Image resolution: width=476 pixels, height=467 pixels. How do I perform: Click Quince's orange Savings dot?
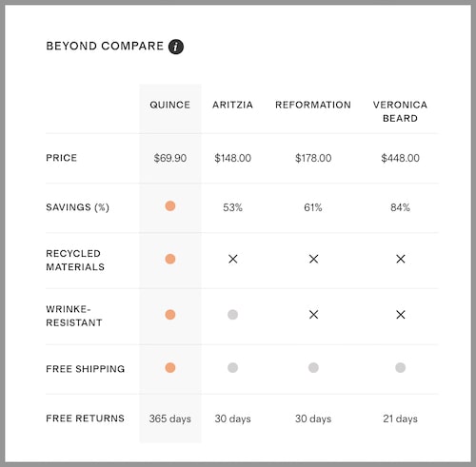pyautogui.click(x=170, y=206)
